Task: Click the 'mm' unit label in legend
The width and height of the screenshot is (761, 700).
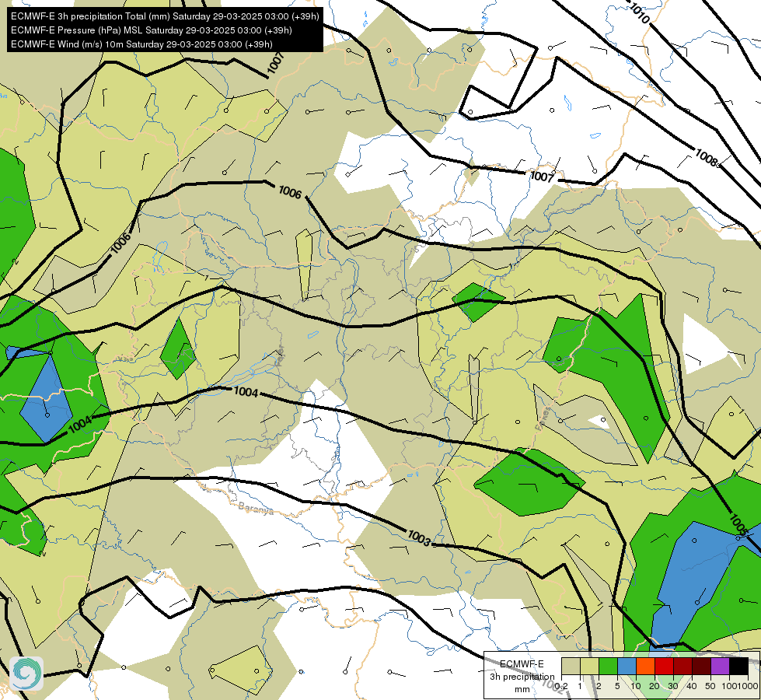Action: click(522, 689)
